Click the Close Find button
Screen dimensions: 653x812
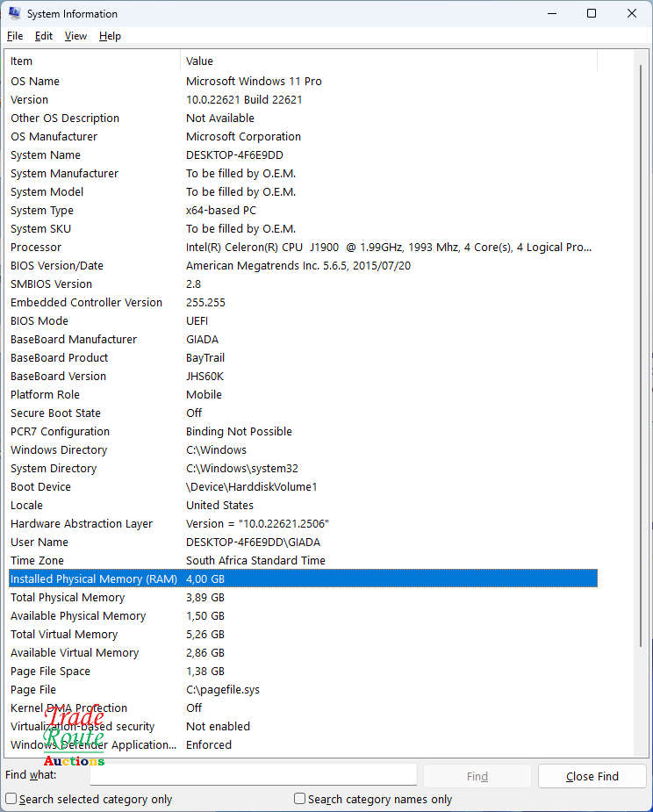[592, 776]
